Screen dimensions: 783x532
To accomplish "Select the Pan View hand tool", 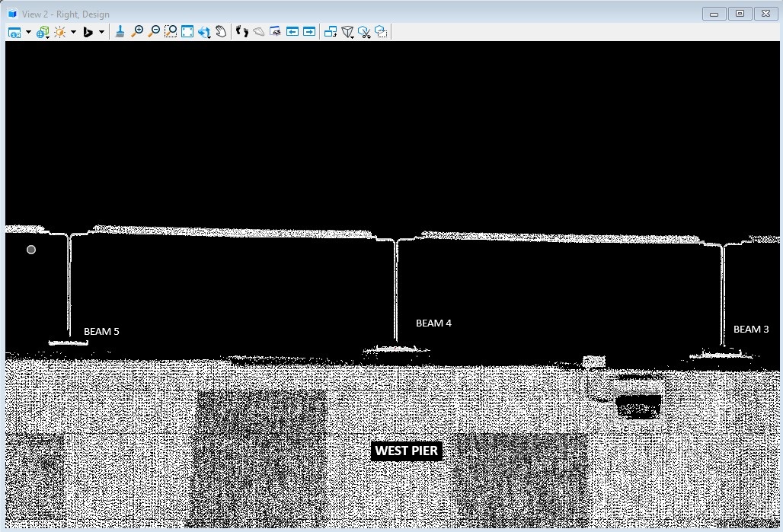I will [221, 31].
